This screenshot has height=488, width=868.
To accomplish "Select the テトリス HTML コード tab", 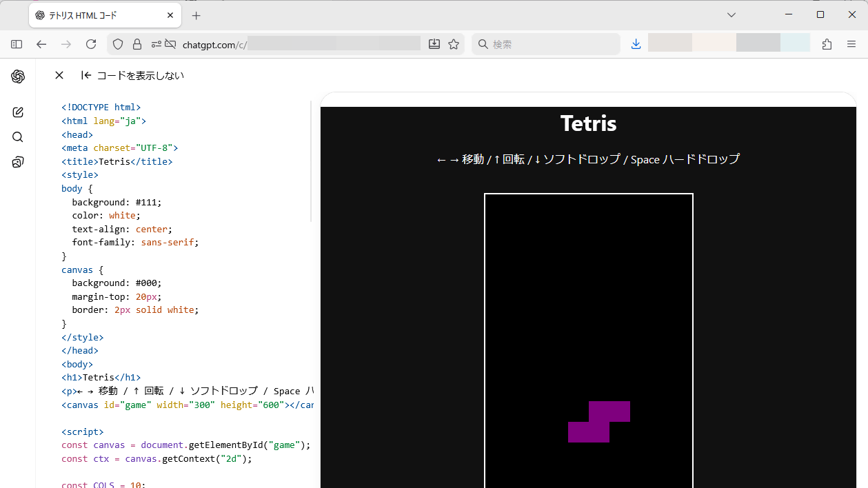I will (97, 15).
